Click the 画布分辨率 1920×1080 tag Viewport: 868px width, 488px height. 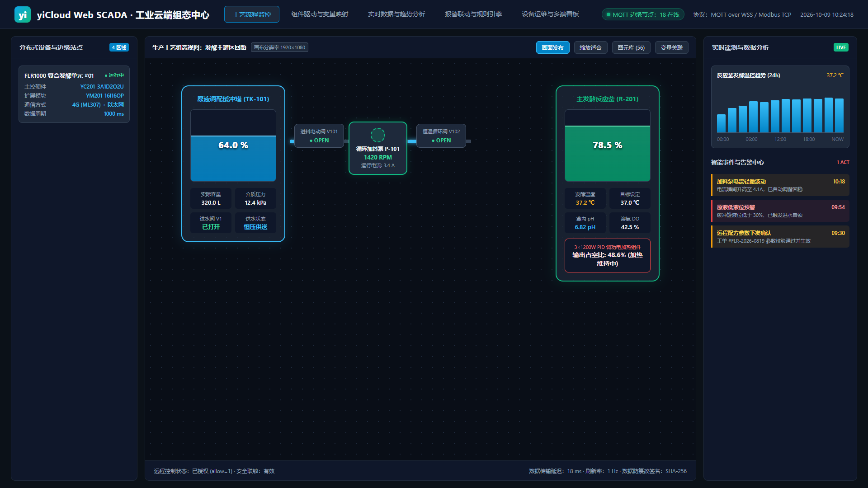(279, 47)
